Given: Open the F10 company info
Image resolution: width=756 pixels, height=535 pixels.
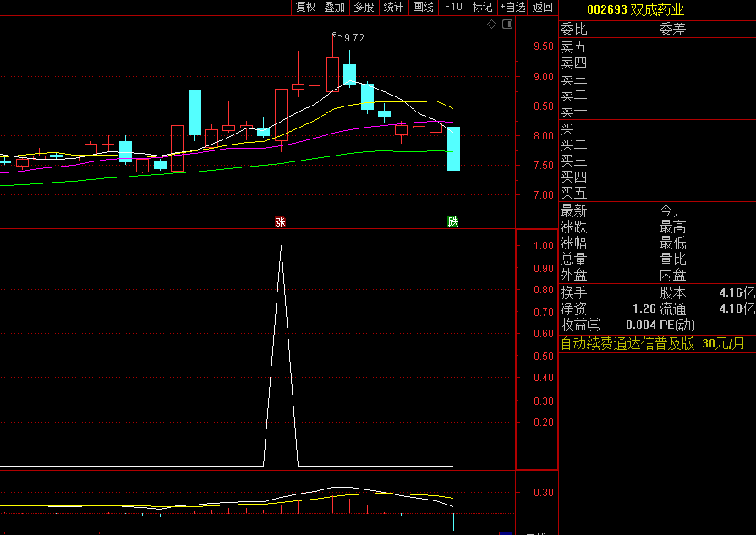Looking at the screenshot, I should pyautogui.click(x=453, y=8).
